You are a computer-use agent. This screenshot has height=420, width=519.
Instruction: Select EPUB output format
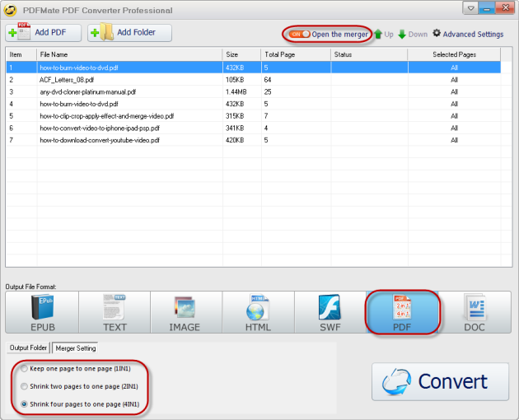click(42, 312)
